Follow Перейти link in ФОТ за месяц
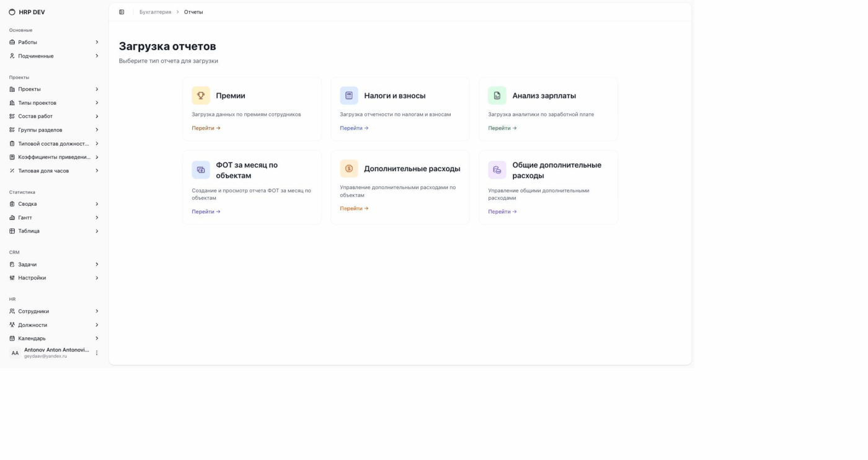The image size is (868, 460). pyautogui.click(x=206, y=212)
